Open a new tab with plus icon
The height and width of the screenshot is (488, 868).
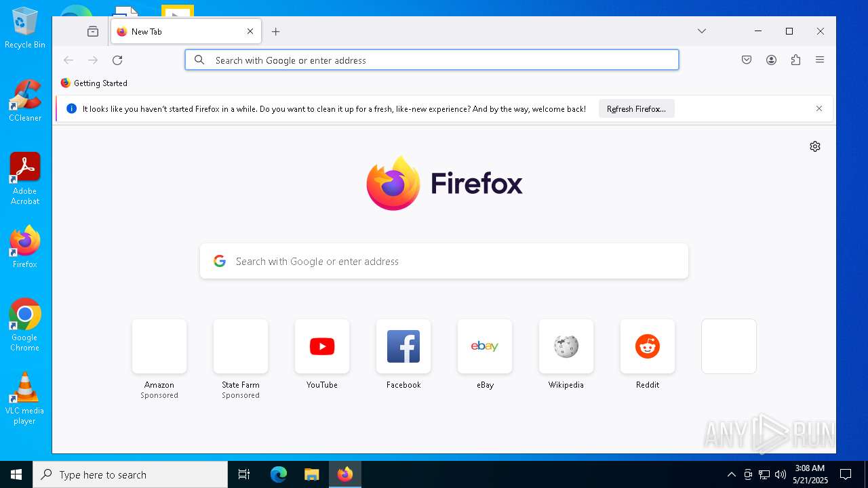[275, 31]
